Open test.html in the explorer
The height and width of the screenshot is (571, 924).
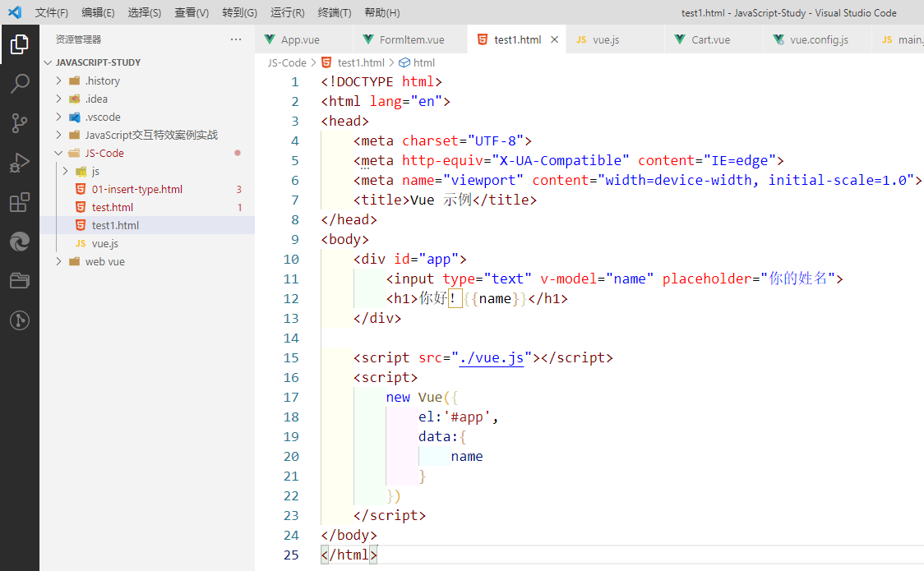pos(147,207)
